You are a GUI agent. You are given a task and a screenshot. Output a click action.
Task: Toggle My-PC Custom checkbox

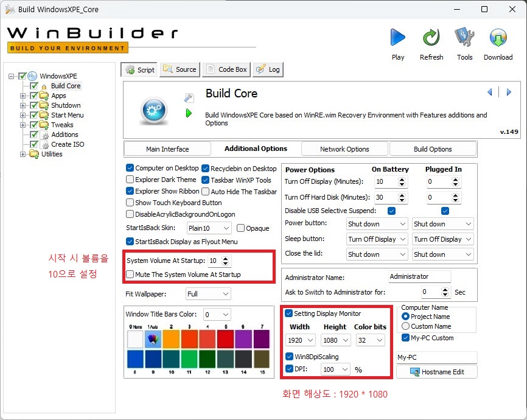406,338
